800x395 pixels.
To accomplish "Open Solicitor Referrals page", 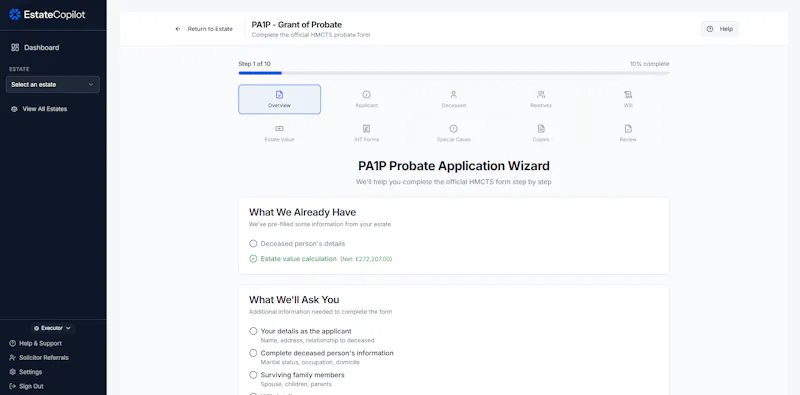I will (39, 358).
